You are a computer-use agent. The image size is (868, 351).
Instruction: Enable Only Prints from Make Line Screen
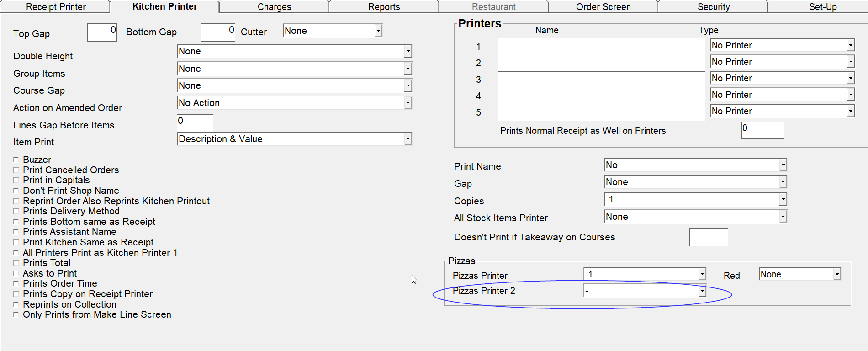tap(16, 314)
